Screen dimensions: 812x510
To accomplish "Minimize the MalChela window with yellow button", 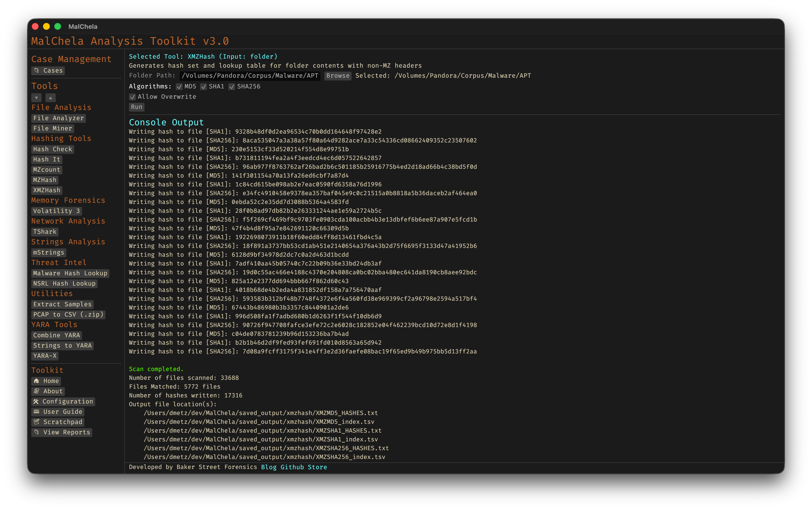I will 46,26.
